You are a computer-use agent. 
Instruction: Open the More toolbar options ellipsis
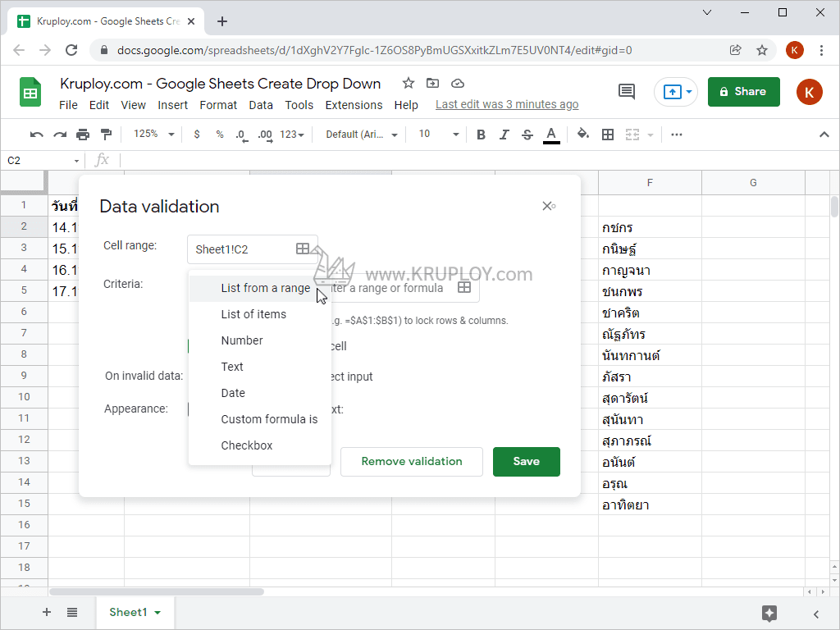tap(677, 135)
